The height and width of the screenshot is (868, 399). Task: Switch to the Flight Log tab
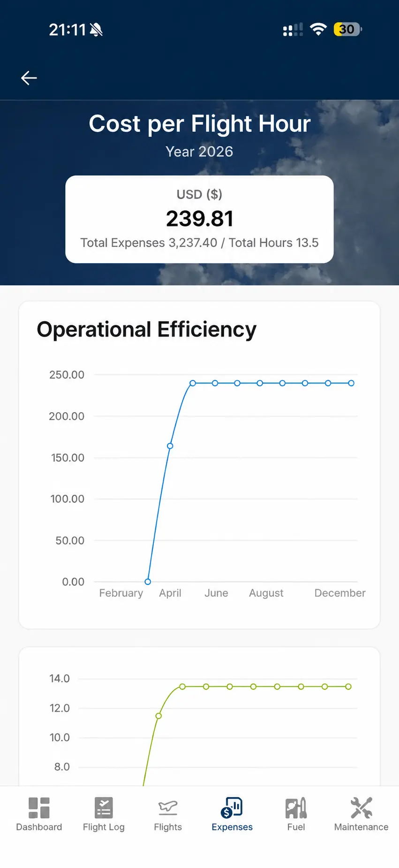tap(104, 814)
